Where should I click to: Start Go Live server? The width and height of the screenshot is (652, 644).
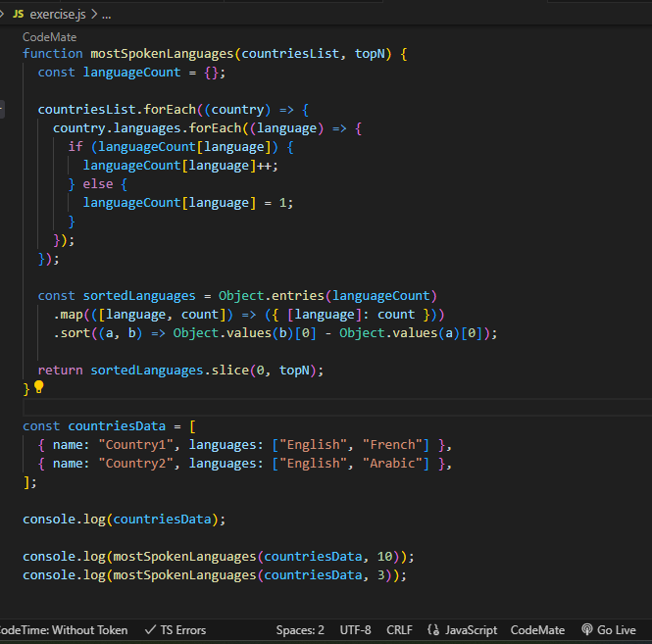pos(617,630)
